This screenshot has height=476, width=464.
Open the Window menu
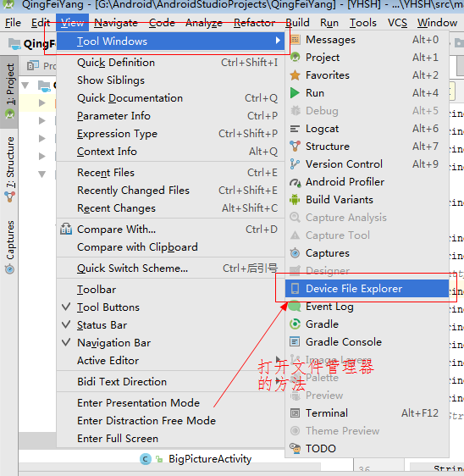pyautogui.click(x=437, y=23)
